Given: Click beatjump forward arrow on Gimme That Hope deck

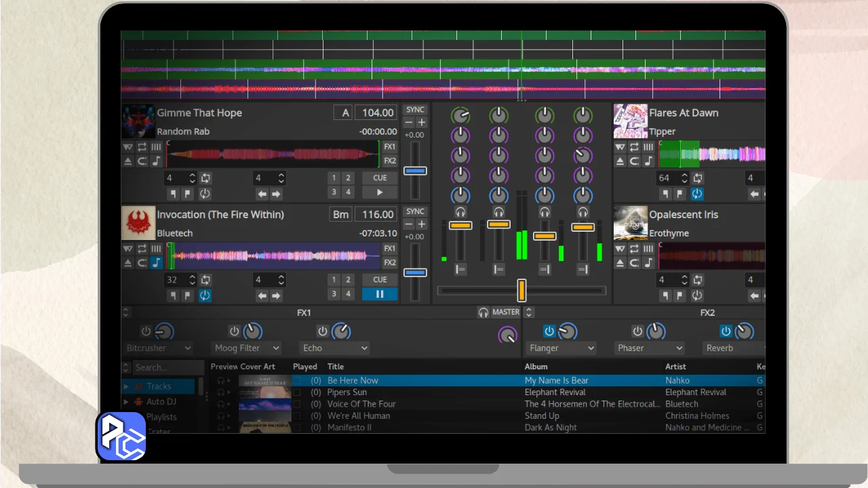Looking at the screenshot, I should point(276,194).
